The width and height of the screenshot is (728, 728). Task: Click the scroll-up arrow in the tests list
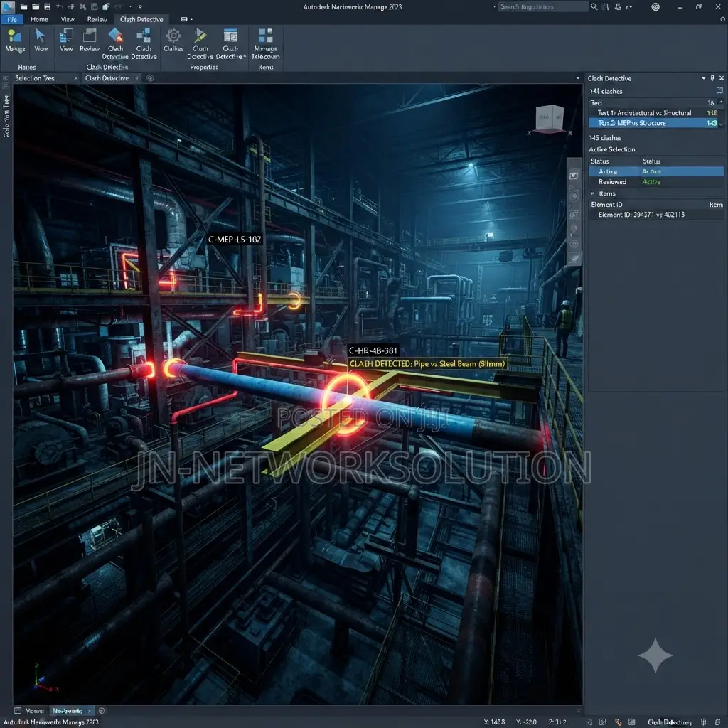point(721,102)
